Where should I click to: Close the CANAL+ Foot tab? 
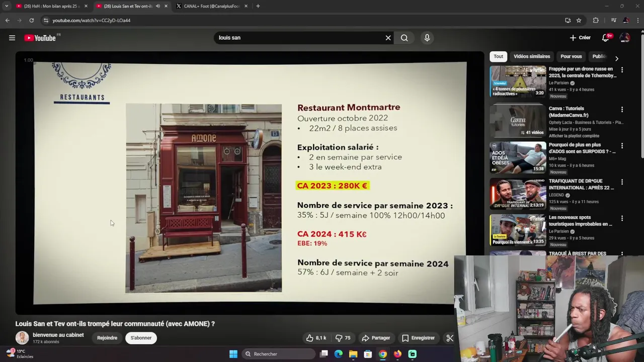pos(246,6)
